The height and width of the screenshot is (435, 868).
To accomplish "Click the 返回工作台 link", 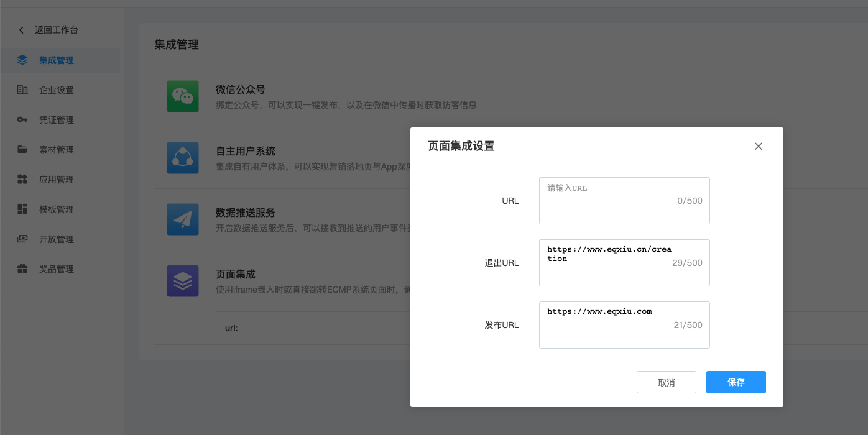I will pos(57,30).
